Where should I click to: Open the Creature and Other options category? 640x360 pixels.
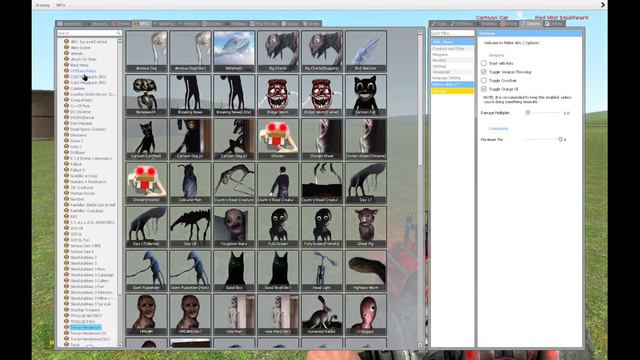[453, 49]
